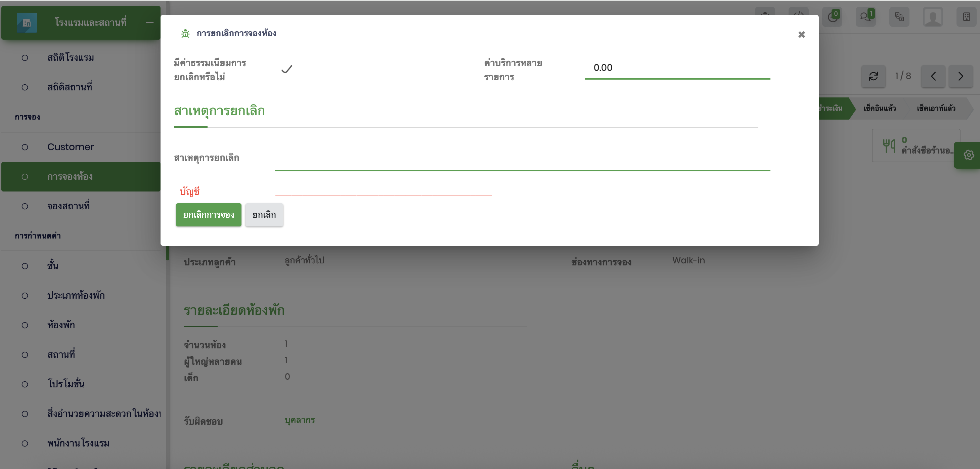Open the user avatar menu
This screenshot has width=980, height=469.
(x=932, y=17)
